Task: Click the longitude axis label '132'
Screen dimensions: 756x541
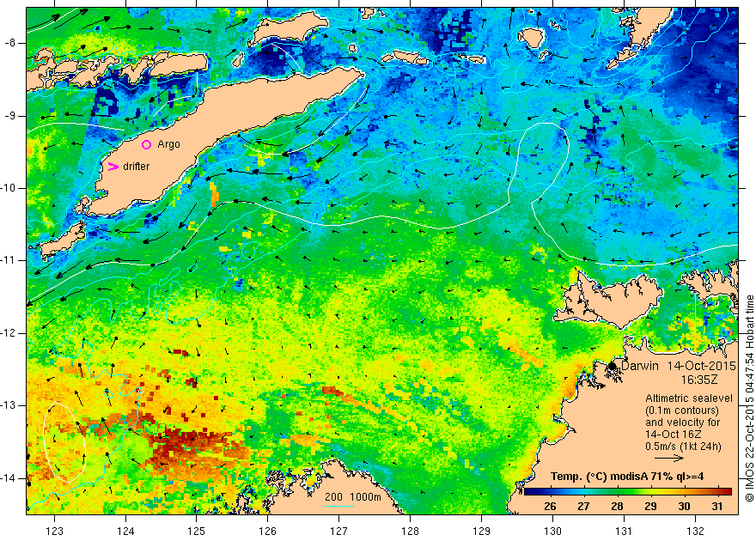Action: 695,531
